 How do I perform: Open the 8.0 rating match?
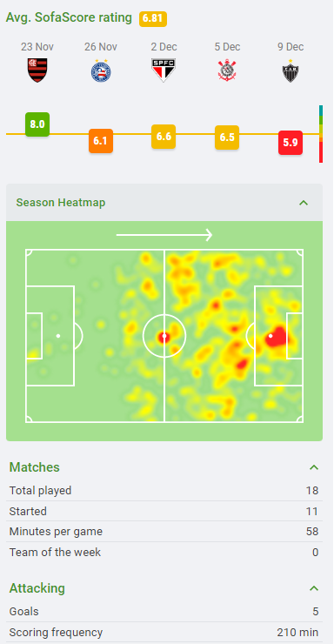[x=37, y=124]
